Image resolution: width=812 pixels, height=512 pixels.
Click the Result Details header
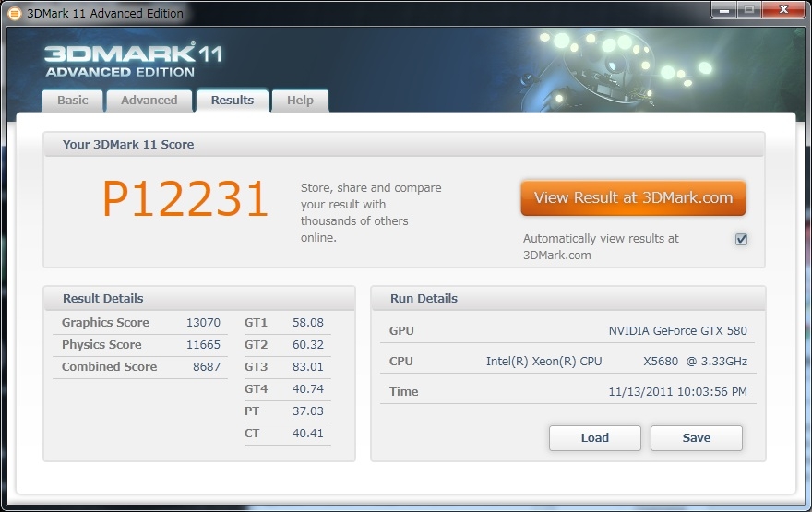(103, 299)
